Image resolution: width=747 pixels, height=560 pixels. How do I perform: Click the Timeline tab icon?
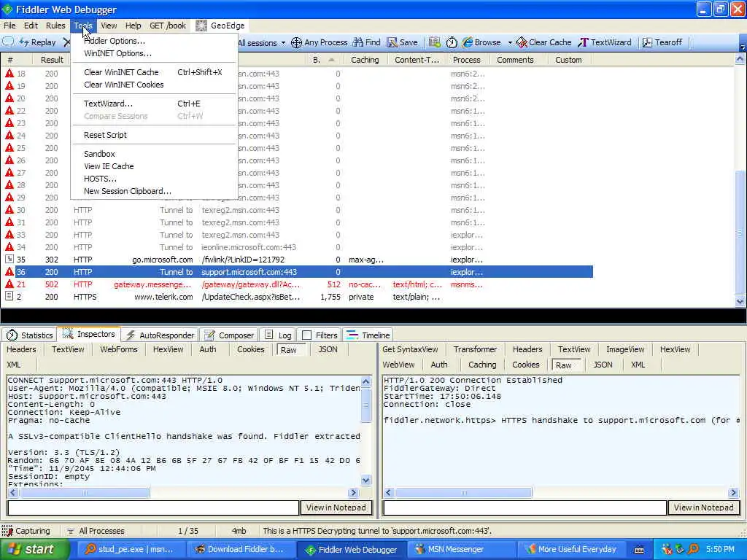(x=352, y=335)
